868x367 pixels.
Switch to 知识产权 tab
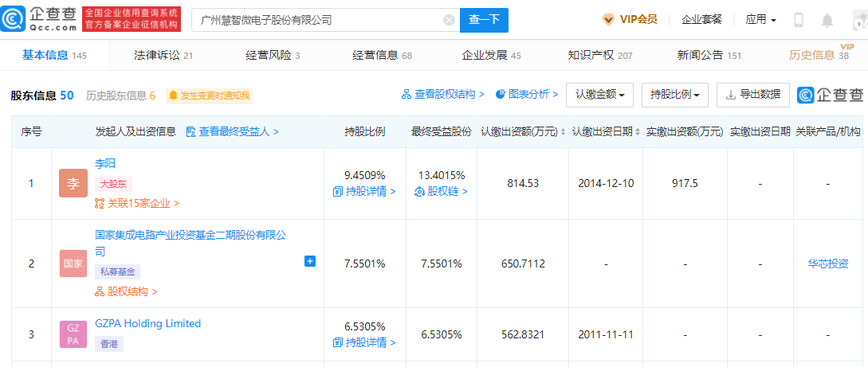pos(600,55)
